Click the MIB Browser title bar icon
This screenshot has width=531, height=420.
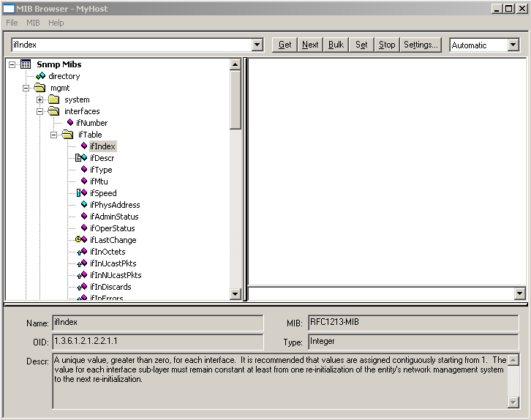point(9,9)
